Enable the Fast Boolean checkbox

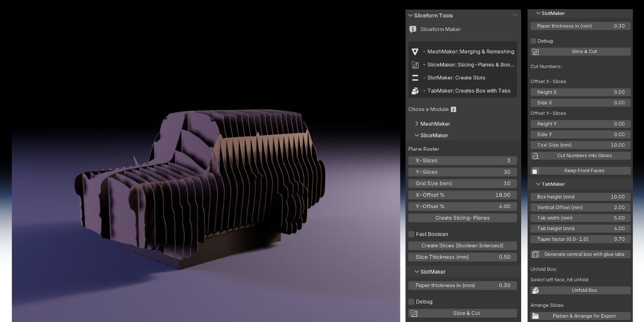(412, 234)
